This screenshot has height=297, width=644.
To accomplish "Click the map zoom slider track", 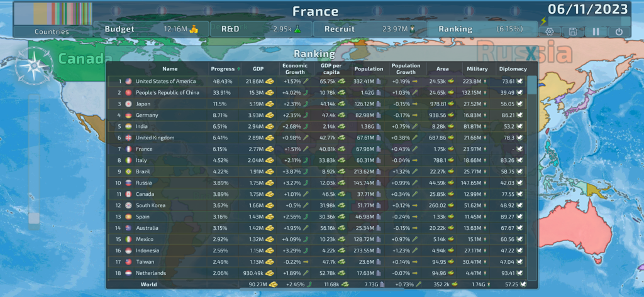I will (x=34, y=162).
